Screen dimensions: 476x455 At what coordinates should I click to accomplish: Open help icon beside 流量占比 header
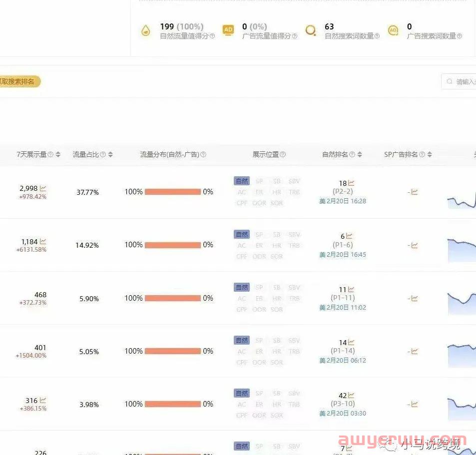tap(103, 154)
